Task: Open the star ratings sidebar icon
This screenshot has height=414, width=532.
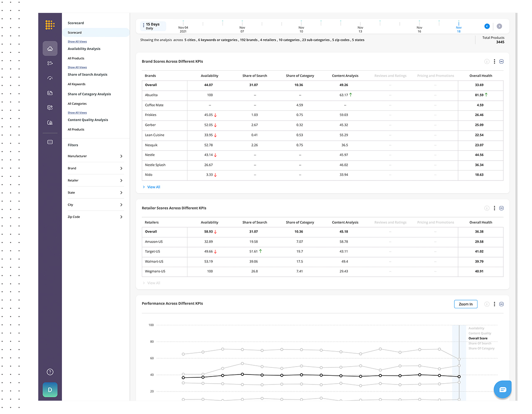Action: click(50, 107)
